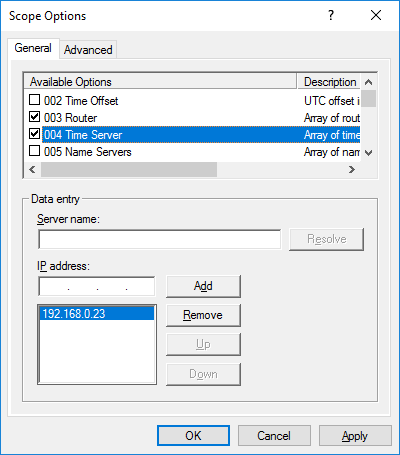Switch to the Advanced tab
400x455 pixels.
click(88, 50)
